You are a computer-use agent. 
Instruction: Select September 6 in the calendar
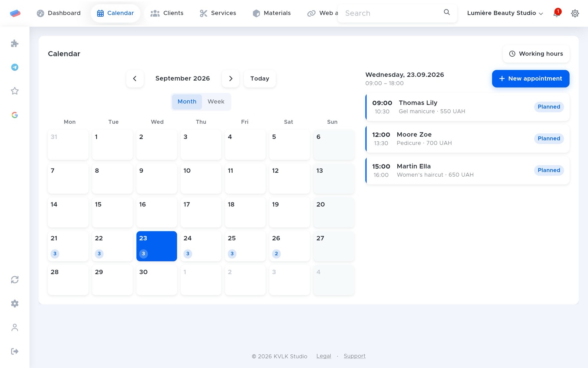click(x=334, y=145)
